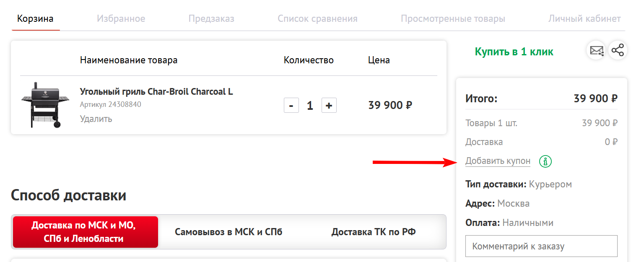Open the coupon info icon
Viewport: 644px width, 262px height.
[x=545, y=161]
